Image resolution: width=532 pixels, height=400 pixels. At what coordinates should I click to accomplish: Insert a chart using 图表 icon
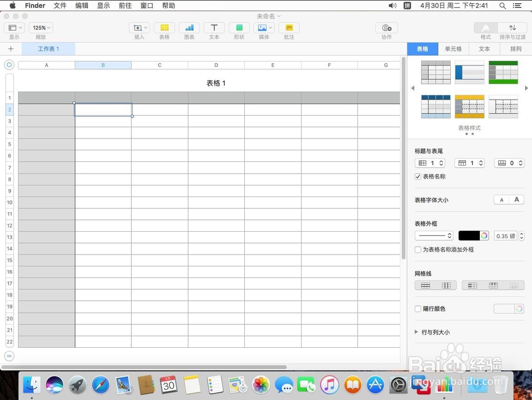pyautogui.click(x=189, y=28)
